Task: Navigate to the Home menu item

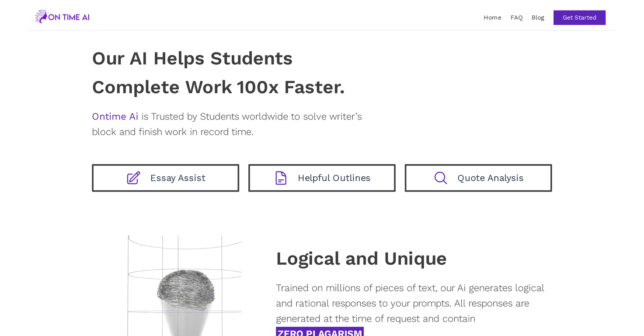Action: [x=492, y=17]
